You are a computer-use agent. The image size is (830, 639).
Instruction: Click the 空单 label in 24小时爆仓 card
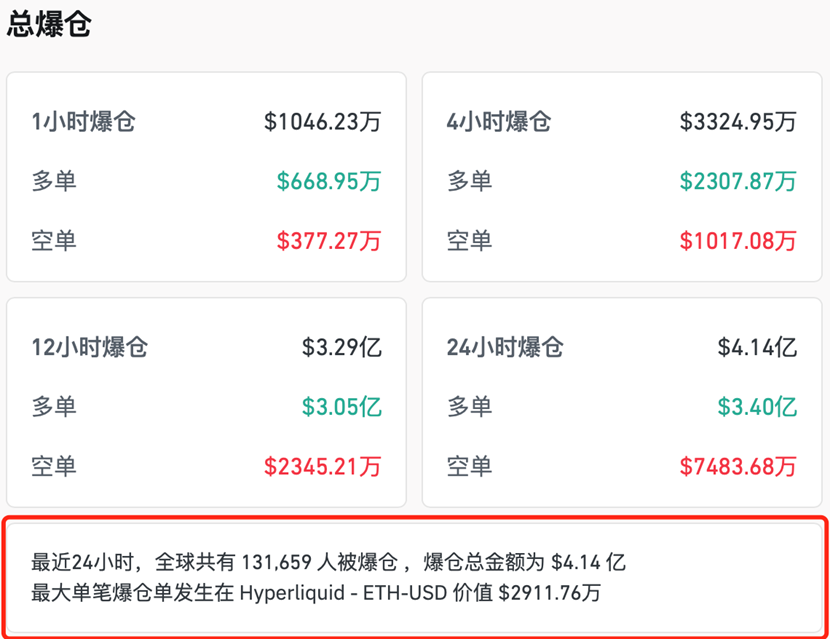469,466
